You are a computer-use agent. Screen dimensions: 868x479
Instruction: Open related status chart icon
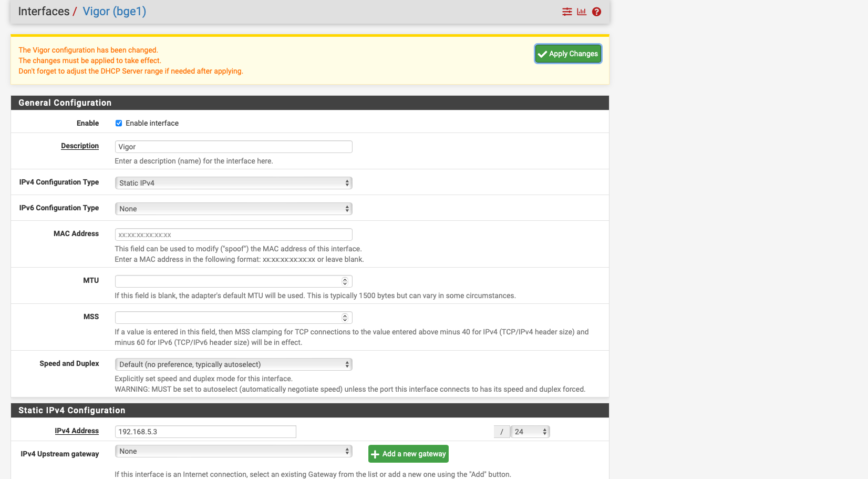tap(582, 12)
